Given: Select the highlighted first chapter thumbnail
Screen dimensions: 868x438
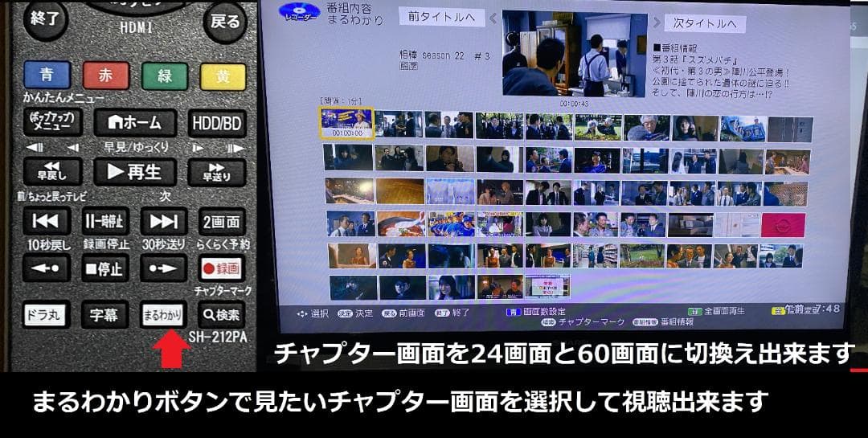Looking at the screenshot, I should pos(346,125).
